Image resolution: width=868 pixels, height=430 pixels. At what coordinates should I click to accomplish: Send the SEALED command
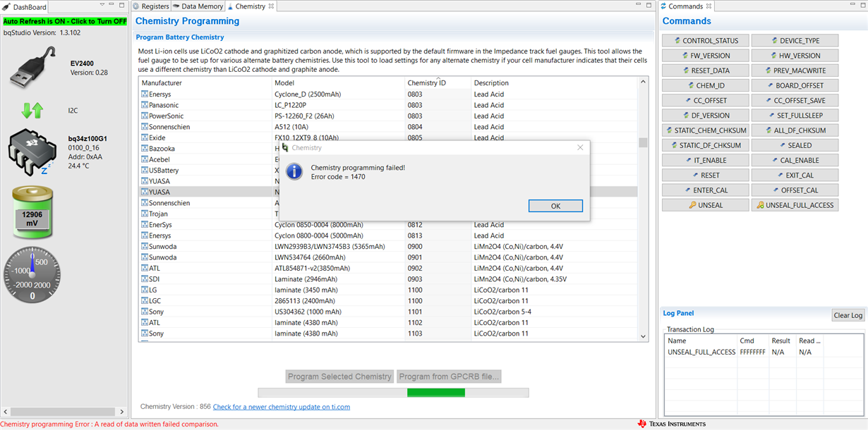(795, 145)
